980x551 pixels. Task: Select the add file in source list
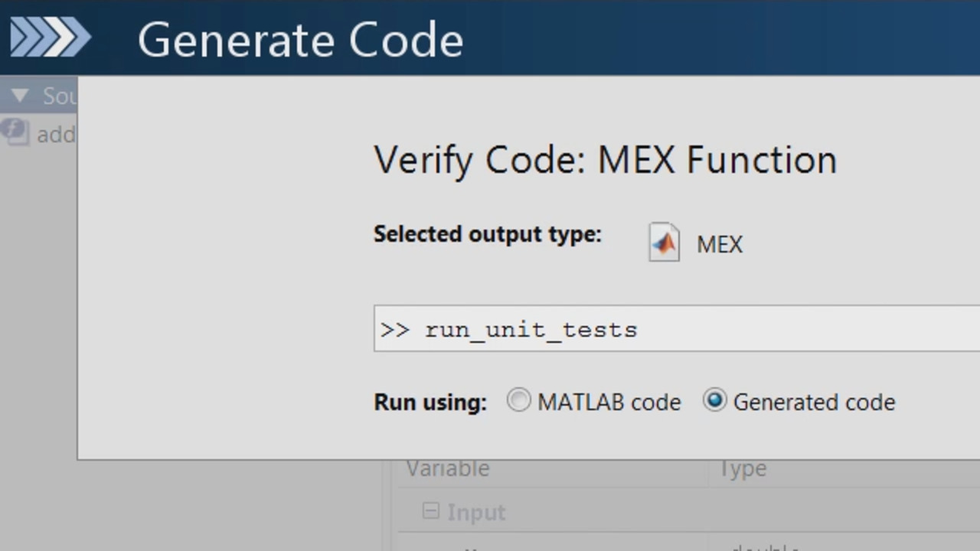56,135
